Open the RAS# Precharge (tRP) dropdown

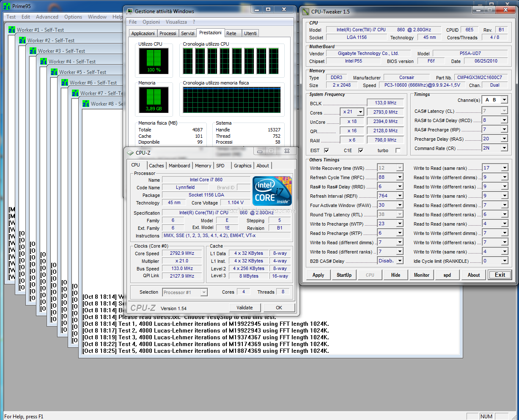pyautogui.click(x=504, y=129)
